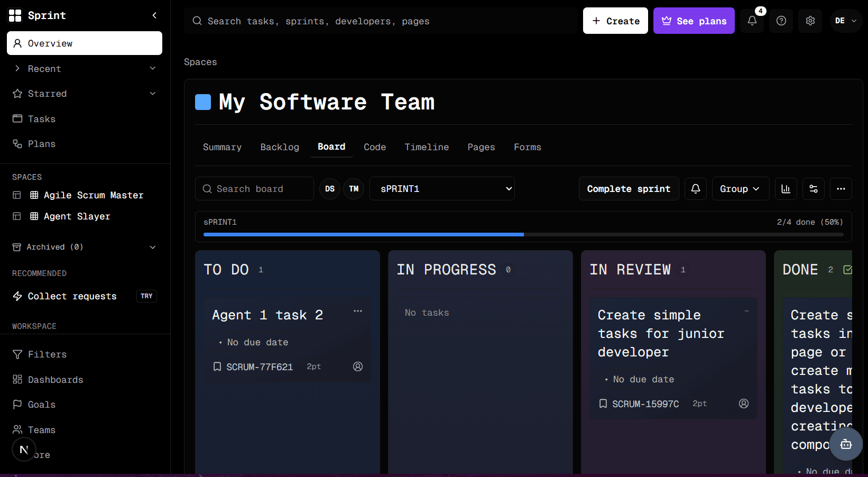Click the Sprint logo icon
The width and height of the screenshot is (868, 477).
pyautogui.click(x=15, y=15)
